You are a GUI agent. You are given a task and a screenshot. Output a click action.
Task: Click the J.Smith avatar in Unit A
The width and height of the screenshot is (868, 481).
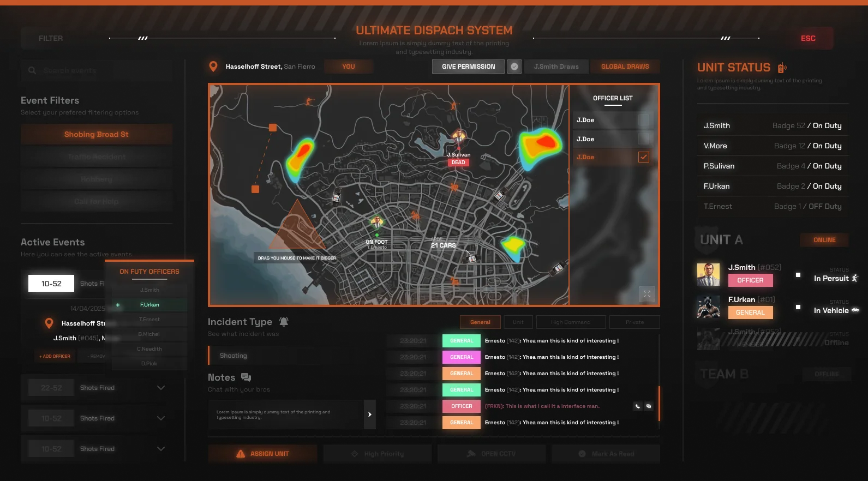click(x=708, y=274)
